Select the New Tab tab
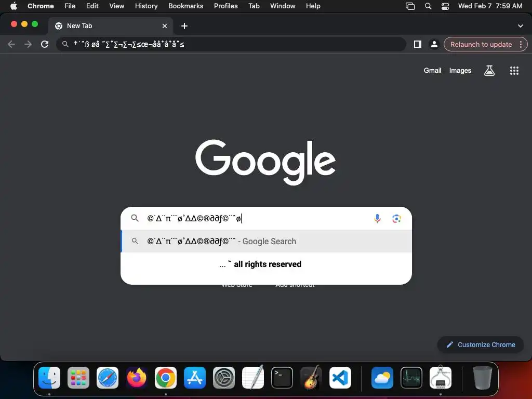Viewport: 532px width, 399px height. click(110, 26)
